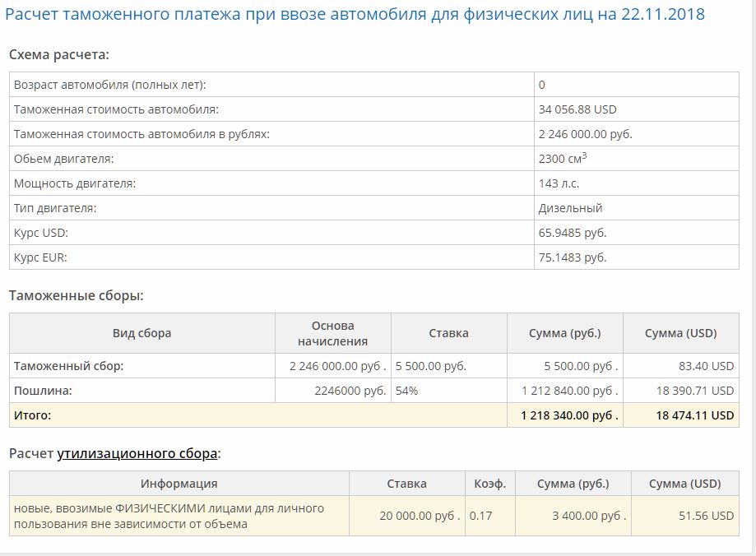The height and width of the screenshot is (556, 756).
Task: Select the Таможенный сбор row label
Action: click(x=68, y=366)
